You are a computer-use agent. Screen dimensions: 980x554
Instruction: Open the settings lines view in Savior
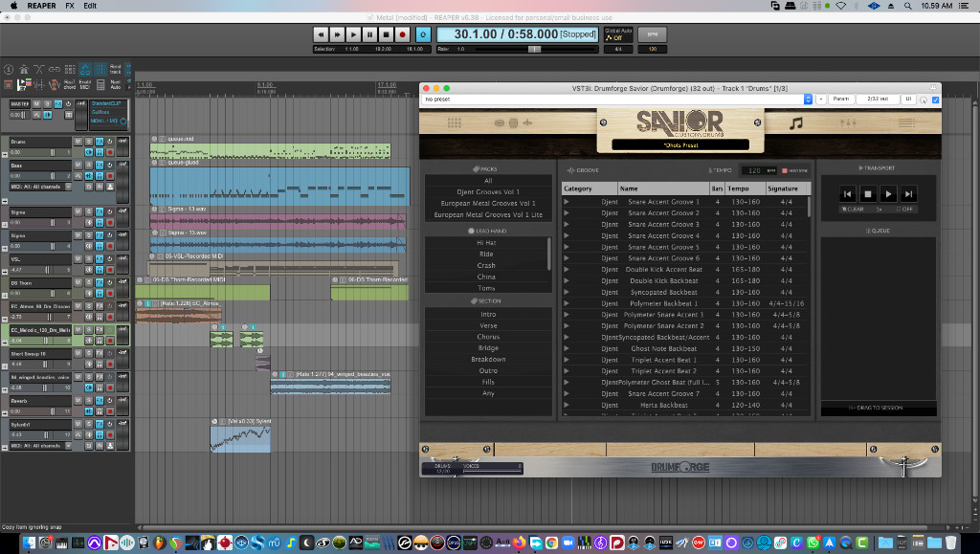pos(906,123)
